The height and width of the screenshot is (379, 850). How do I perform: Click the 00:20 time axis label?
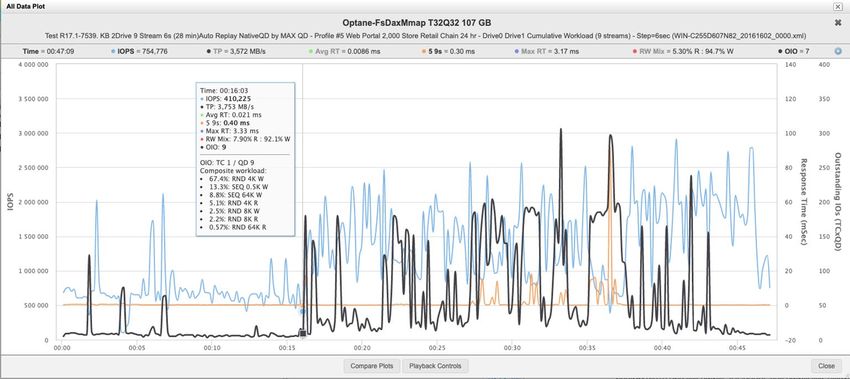[362, 348]
